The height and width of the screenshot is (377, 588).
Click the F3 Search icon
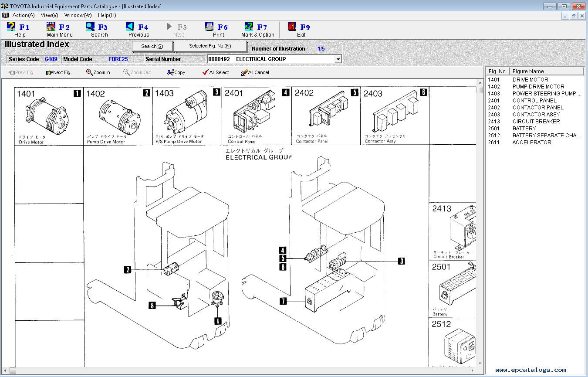pyautogui.click(x=97, y=29)
